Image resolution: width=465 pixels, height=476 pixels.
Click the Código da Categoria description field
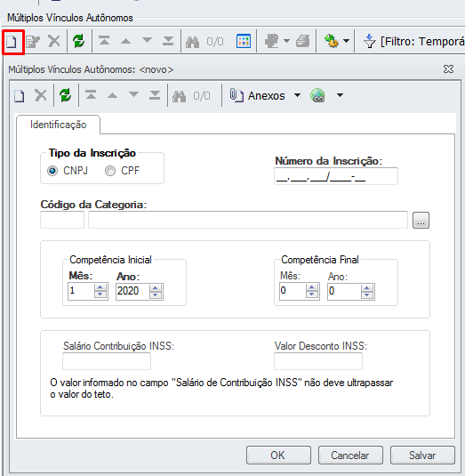pos(248,220)
